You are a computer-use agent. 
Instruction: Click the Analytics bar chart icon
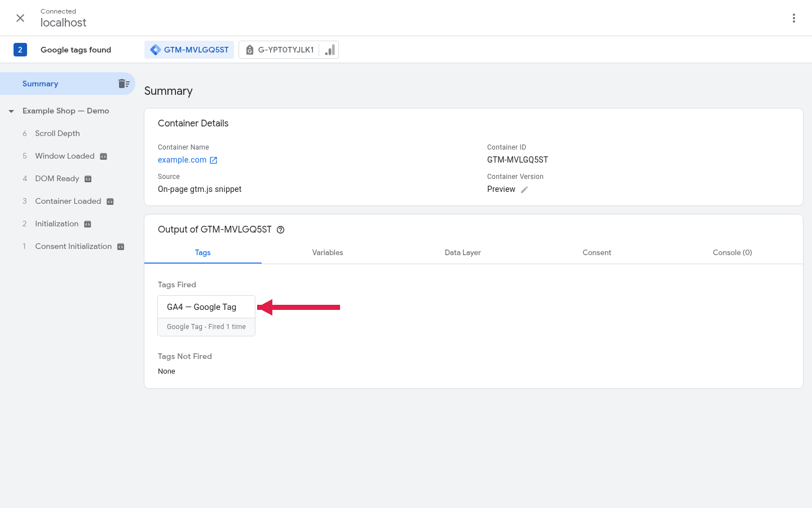pyautogui.click(x=330, y=50)
